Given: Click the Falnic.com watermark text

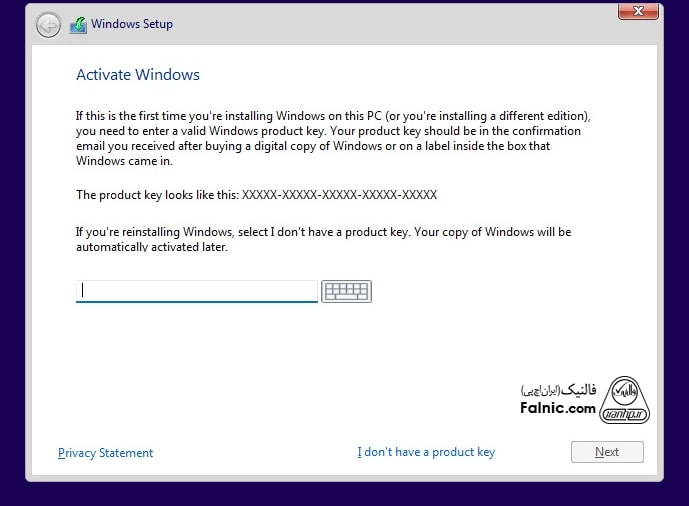Looking at the screenshot, I should (558, 408).
